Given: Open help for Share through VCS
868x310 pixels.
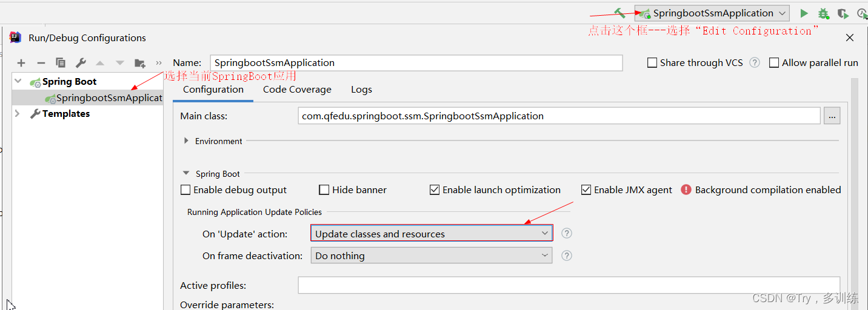Looking at the screenshot, I should click(755, 62).
